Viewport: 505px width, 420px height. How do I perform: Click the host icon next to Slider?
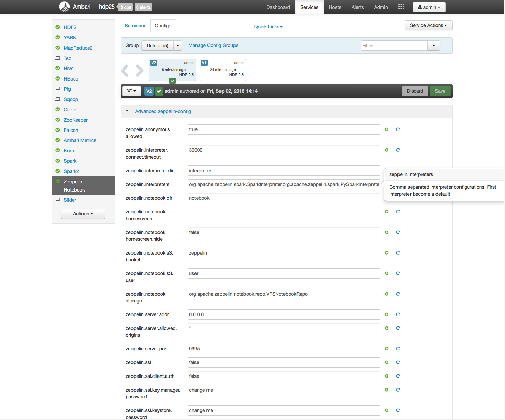point(58,200)
